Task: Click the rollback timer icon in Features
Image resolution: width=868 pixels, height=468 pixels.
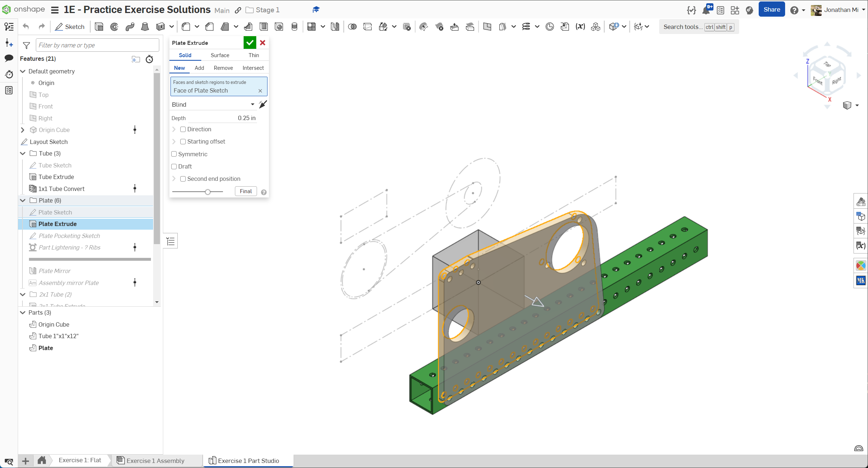Action: click(149, 59)
